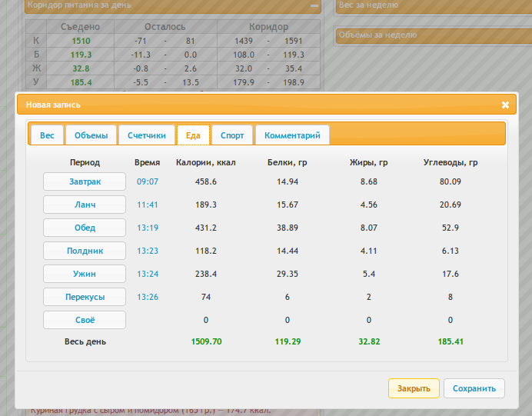This screenshot has height=416, width=532.
Task: Click the Период column header
Action: point(85,162)
